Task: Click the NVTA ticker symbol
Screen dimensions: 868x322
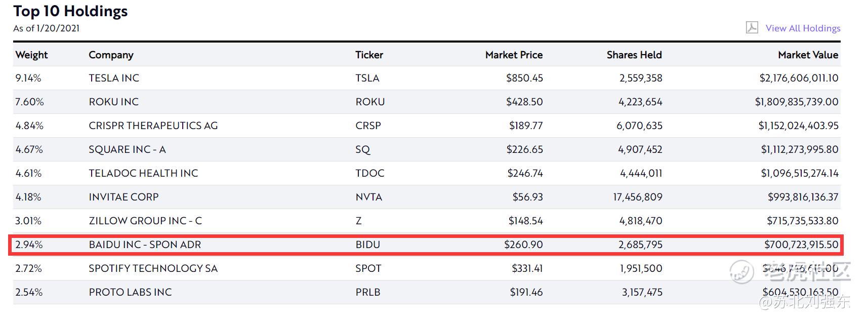Action: (368, 197)
